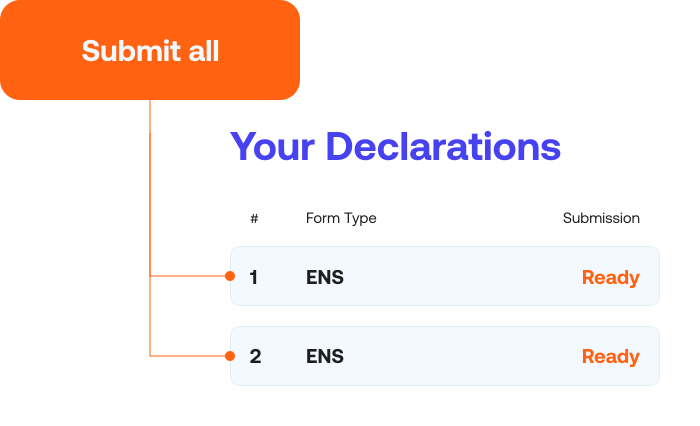
Task: Click horizontal connector line leading to row 2
Action: [x=188, y=356]
